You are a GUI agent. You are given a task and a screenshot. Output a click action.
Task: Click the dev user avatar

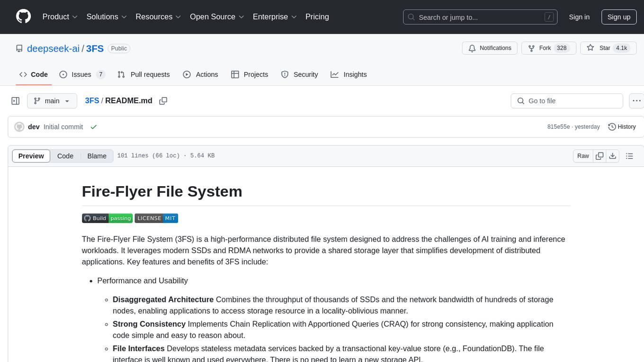19,127
